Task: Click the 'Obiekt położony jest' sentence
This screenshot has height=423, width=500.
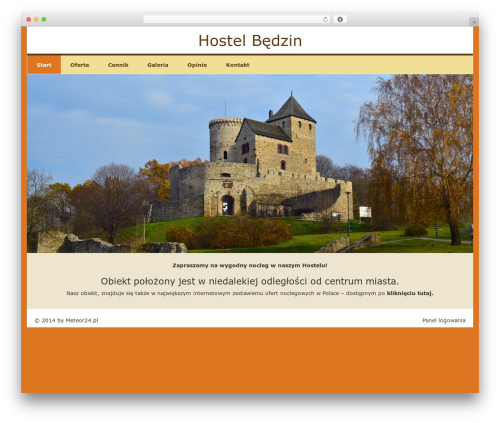Action: (250, 281)
